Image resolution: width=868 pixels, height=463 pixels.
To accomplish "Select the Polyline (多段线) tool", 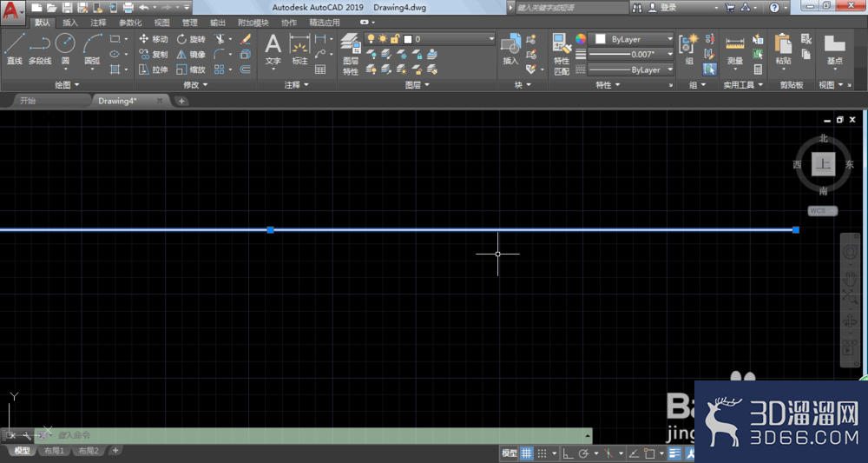I will 40,49.
